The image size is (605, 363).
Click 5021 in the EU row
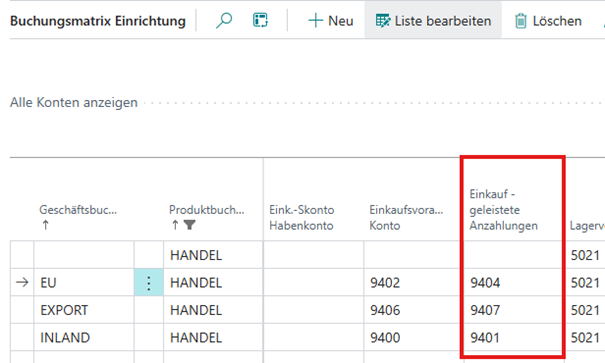585,283
